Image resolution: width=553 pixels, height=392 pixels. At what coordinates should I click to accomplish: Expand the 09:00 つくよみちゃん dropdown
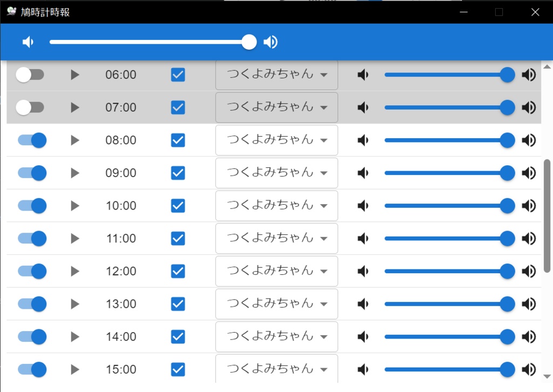(276, 173)
